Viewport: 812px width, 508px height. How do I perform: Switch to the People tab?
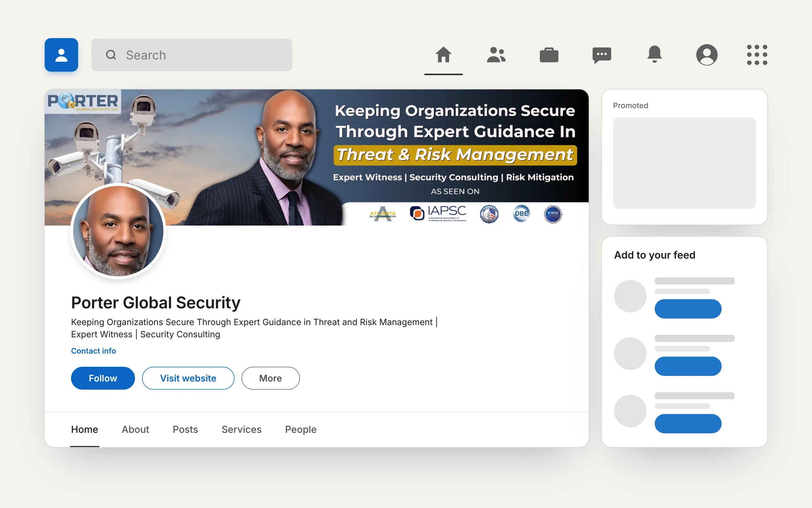click(x=301, y=429)
